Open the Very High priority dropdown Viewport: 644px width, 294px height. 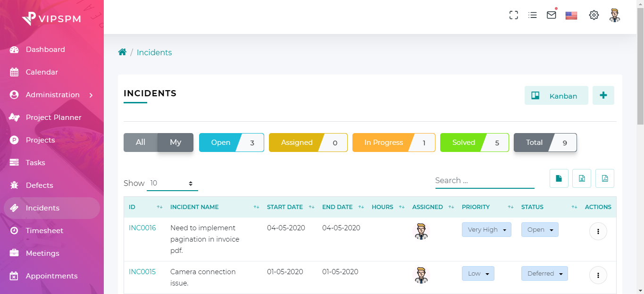[486, 230]
